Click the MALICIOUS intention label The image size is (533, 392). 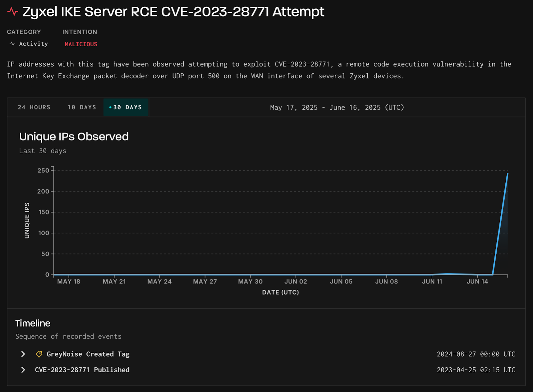pyautogui.click(x=81, y=44)
